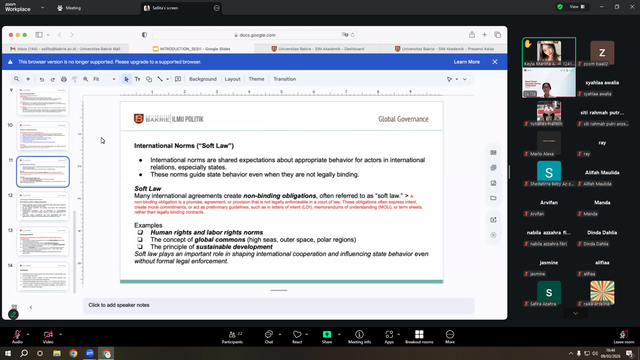Show Safari tab overview icon
This screenshot has width=640, height=360.
(x=497, y=35)
